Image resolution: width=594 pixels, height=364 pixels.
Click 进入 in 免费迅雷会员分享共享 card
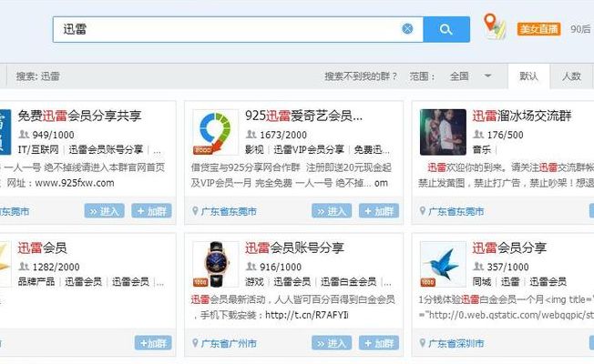tap(105, 211)
